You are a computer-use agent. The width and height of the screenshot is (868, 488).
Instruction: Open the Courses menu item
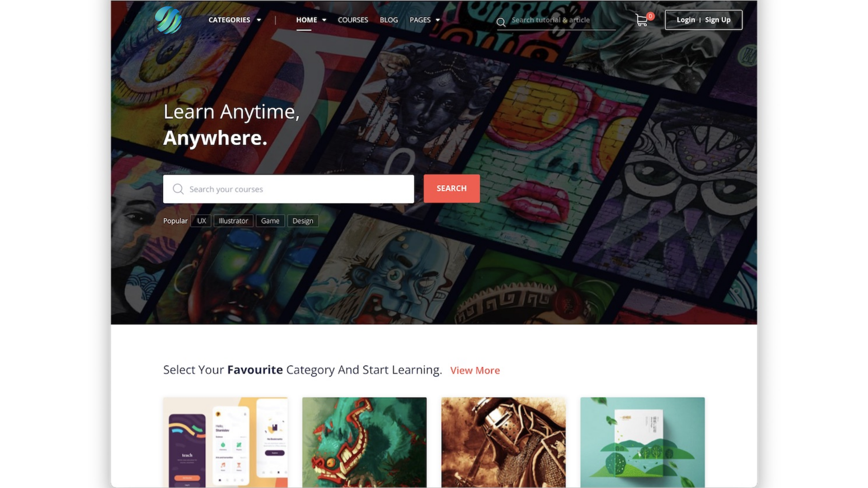(x=353, y=20)
